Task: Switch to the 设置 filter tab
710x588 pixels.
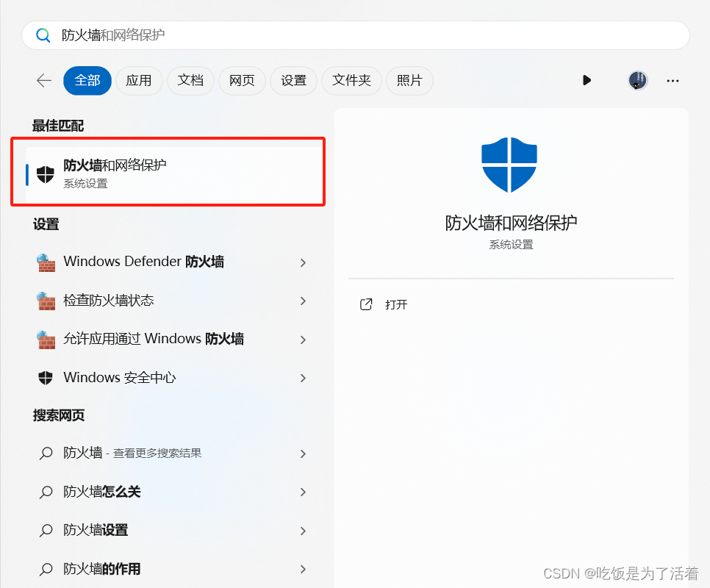Action: [x=293, y=81]
